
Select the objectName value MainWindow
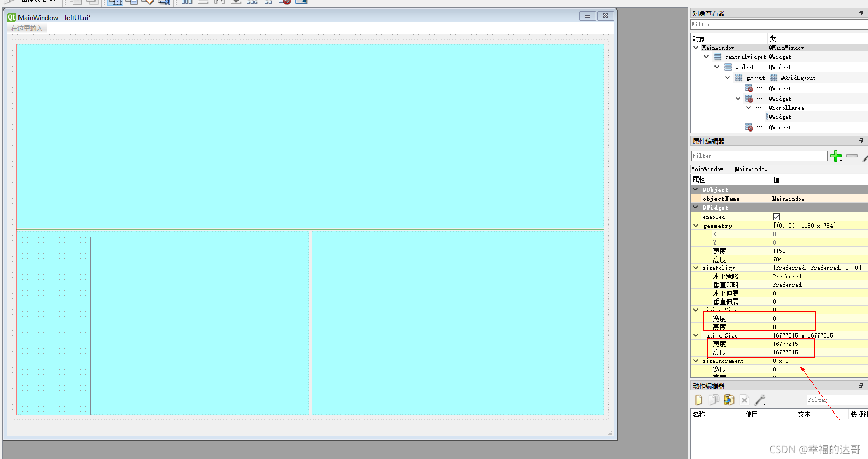788,199
